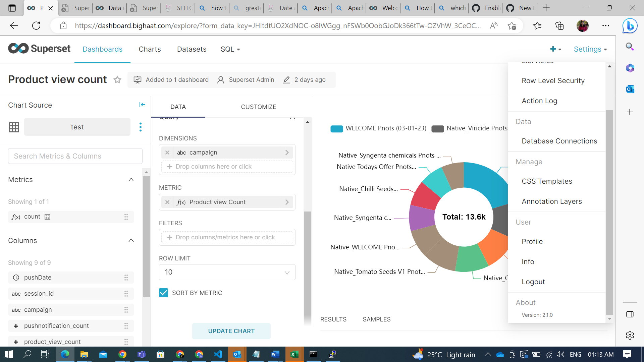The width and height of the screenshot is (644, 362).
Task: Click the dataset table grid icon
Action: tap(14, 127)
